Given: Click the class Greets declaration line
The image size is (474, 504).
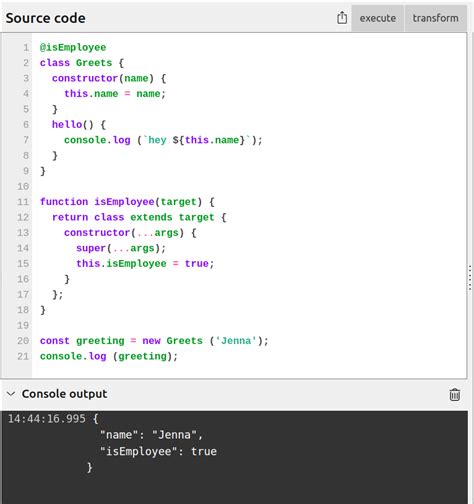Looking at the screenshot, I should pos(82,63).
